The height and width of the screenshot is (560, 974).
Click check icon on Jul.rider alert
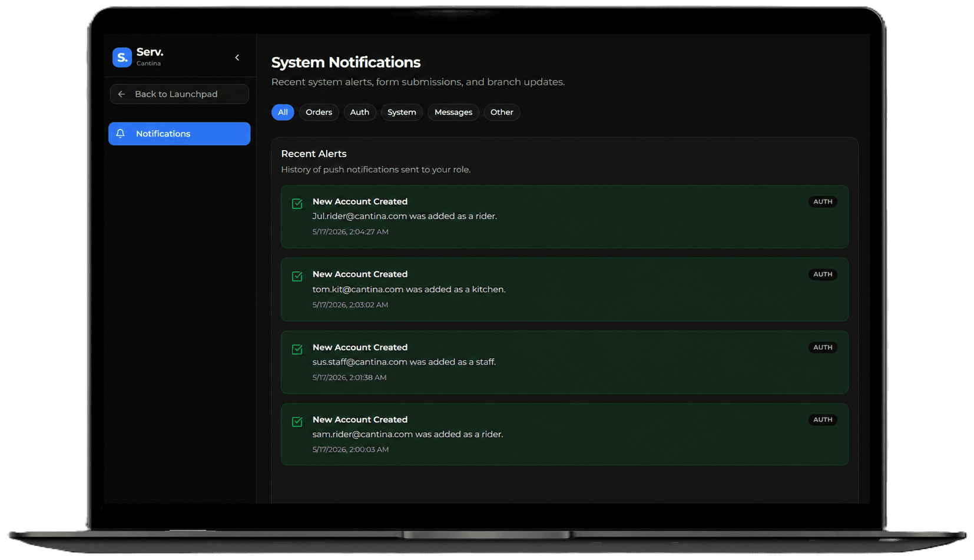coord(297,204)
